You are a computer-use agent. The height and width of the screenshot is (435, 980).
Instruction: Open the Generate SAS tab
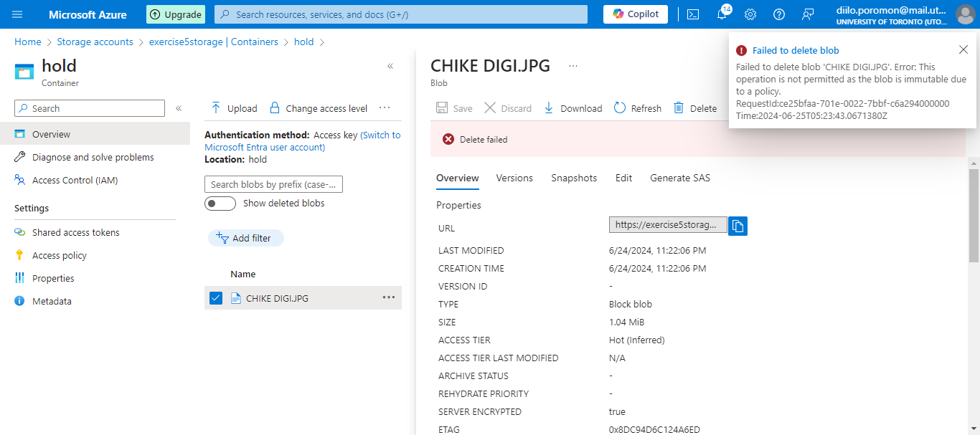pos(680,178)
